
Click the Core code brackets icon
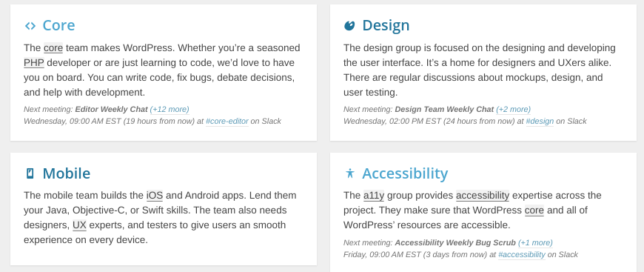point(30,25)
